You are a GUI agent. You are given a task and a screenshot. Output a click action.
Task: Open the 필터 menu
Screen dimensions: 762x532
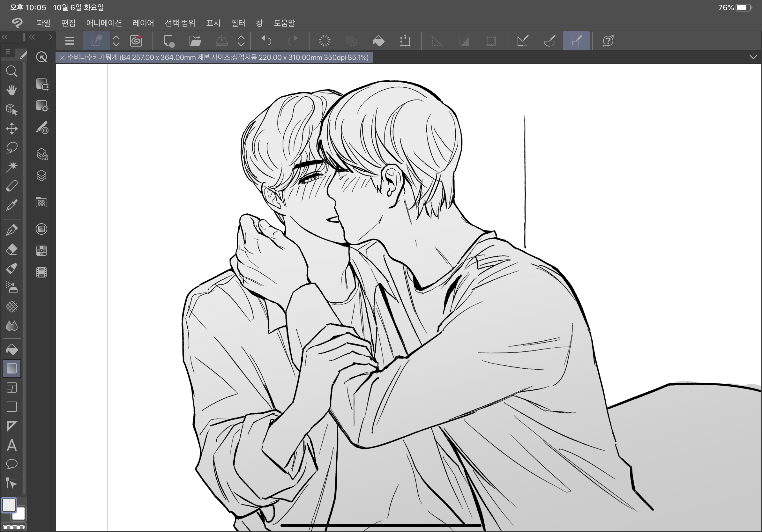(238, 23)
